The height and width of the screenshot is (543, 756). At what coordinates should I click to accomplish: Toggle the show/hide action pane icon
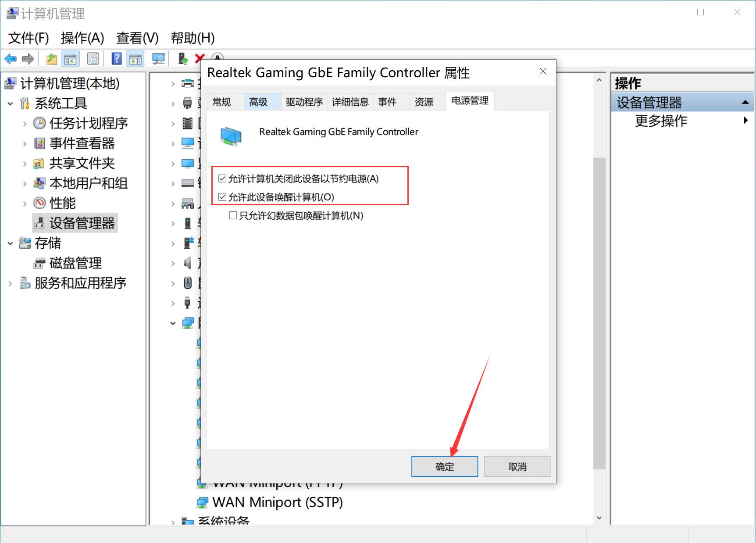[136, 59]
